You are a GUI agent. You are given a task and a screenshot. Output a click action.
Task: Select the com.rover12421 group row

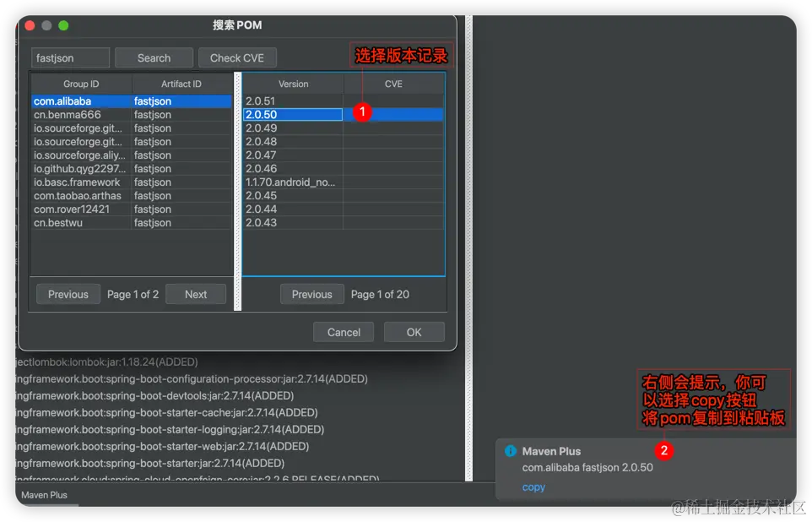(x=132, y=209)
